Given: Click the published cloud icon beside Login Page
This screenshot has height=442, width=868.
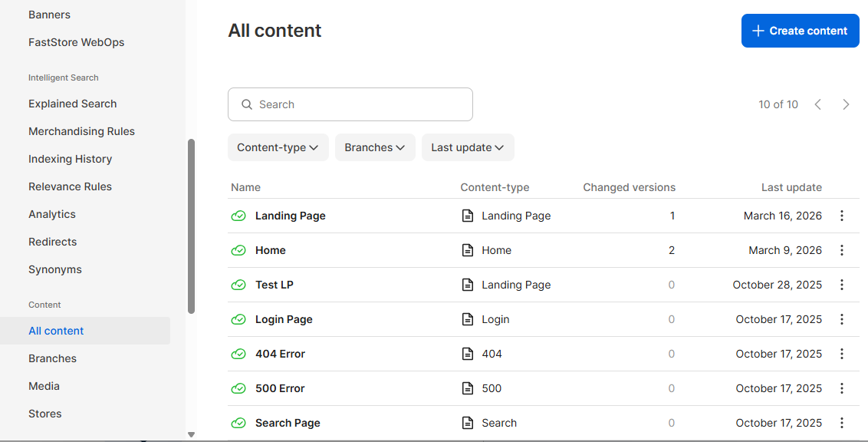Looking at the screenshot, I should point(238,319).
